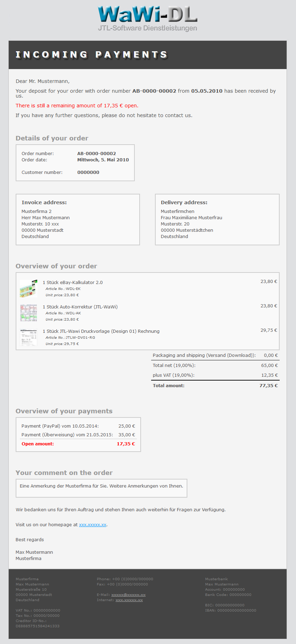Click the red remaining amount notice
The image size is (296, 644).
[x=77, y=106]
